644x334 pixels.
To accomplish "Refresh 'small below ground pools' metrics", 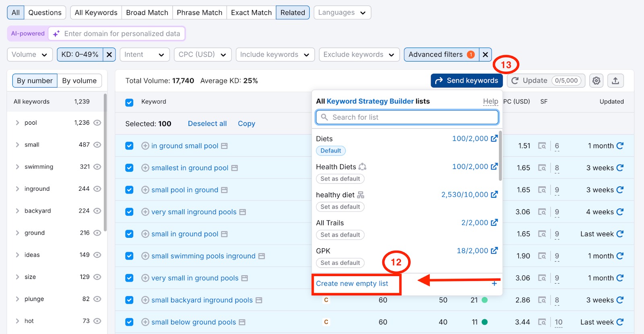I will click(x=620, y=322).
